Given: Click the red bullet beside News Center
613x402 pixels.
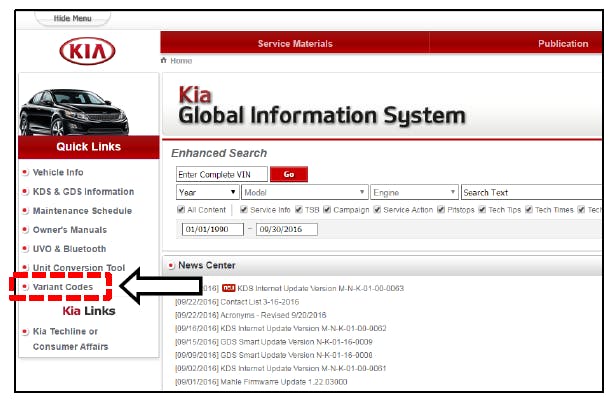Looking at the screenshot, I should pyautogui.click(x=171, y=265).
